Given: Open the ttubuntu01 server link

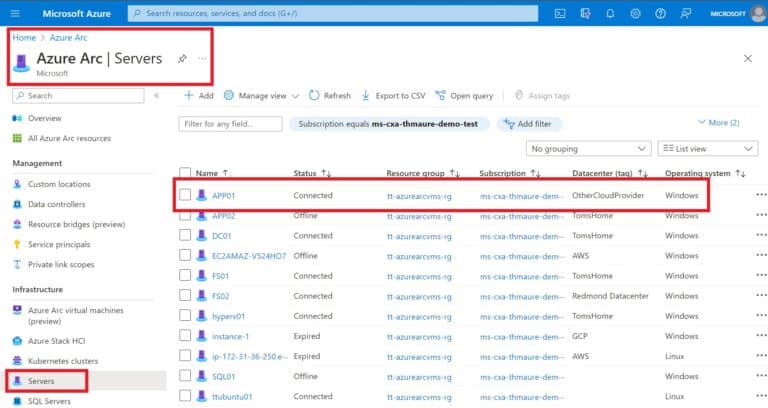Looking at the screenshot, I should pos(232,397).
